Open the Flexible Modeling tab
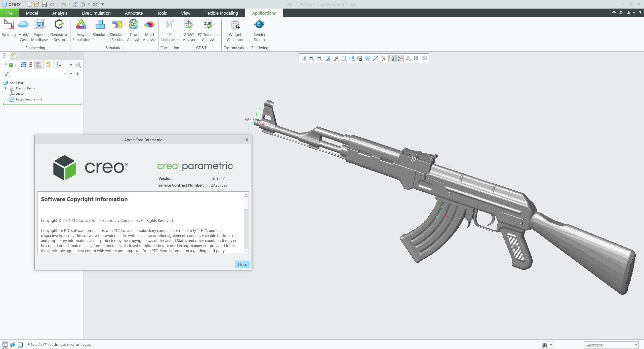The width and height of the screenshot is (644, 349). (221, 13)
